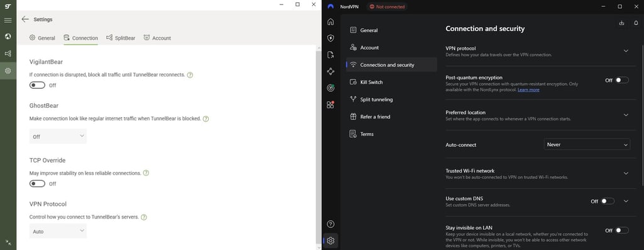Switch to TunnelBear Connection tab
This screenshot has width=644, height=250.
click(80, 38)
